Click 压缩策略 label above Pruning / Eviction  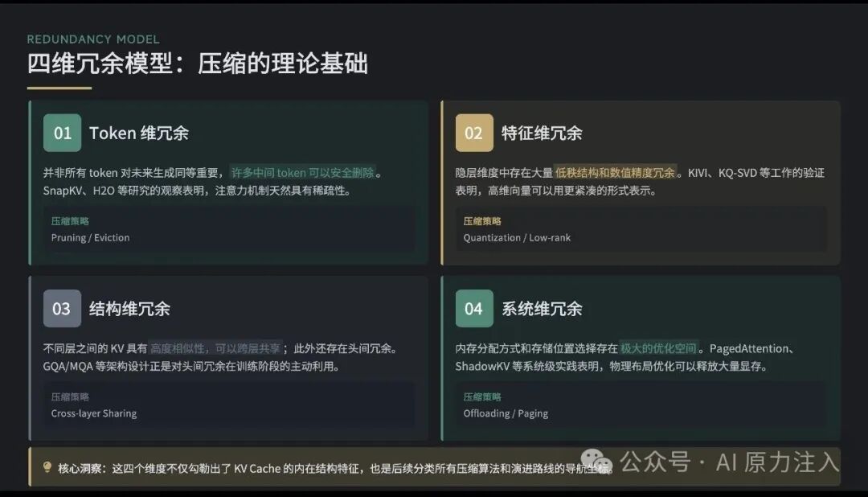click(x=70, y=221)
